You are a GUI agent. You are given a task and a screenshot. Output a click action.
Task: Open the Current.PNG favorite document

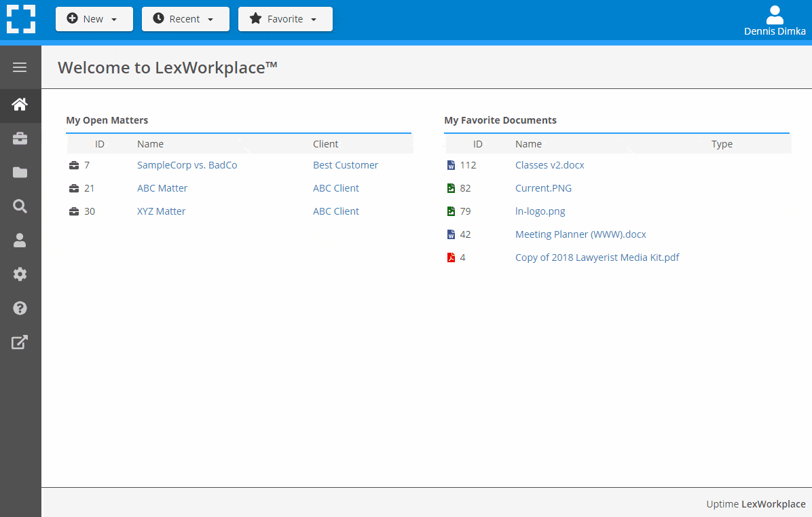(543, 188)
